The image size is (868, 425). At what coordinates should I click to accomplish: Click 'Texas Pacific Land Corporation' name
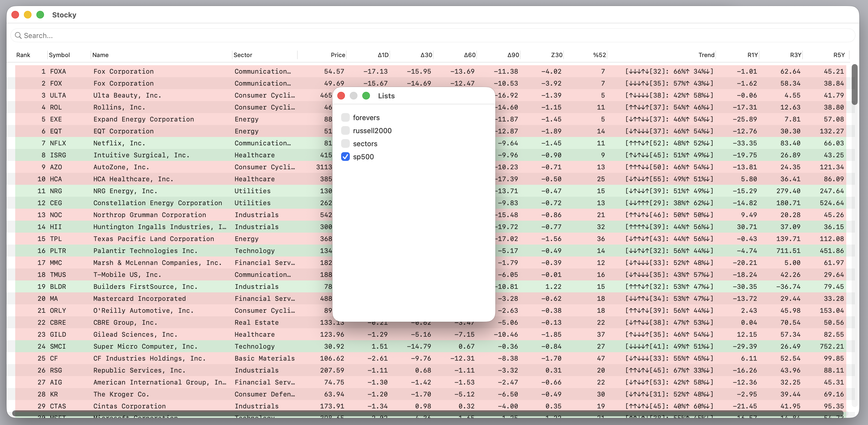click(x=154, y=239)
